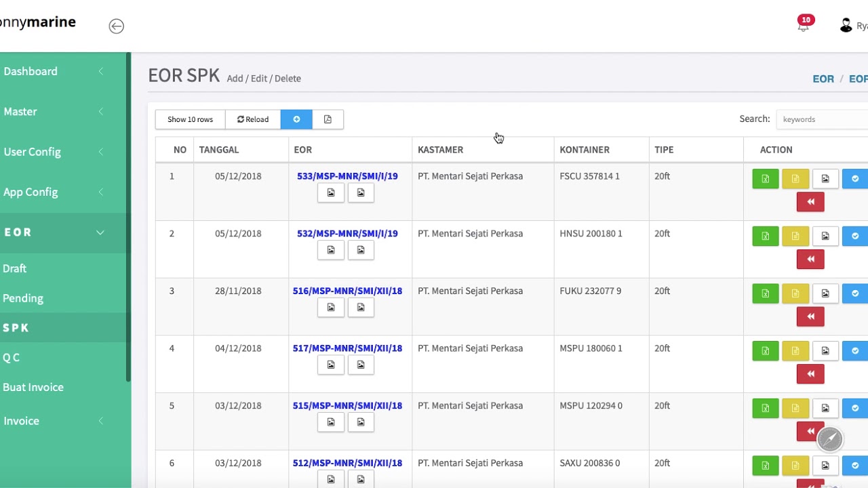The image size is (868, 488).
Task: Open the notifications bell with badge 10
Action: (x=804, y=26)
